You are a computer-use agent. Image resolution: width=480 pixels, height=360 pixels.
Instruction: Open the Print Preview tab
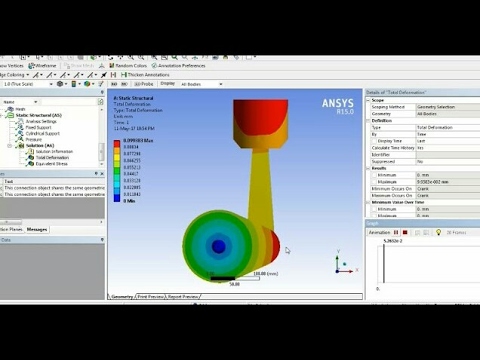[x=150, y=296]
